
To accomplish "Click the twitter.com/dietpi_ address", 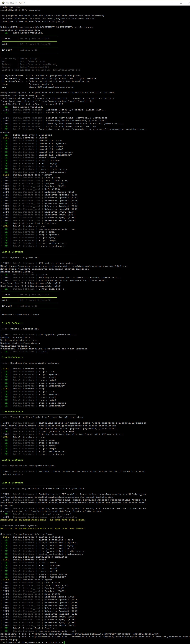I will coord(39,64).
